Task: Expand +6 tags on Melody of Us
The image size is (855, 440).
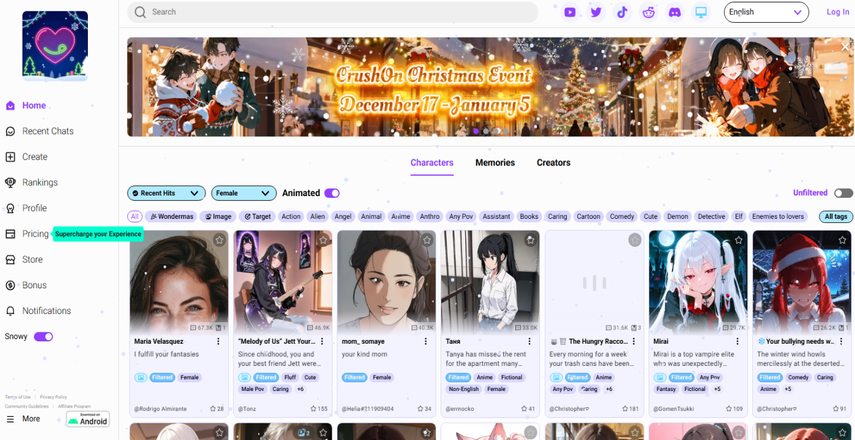Action: click(x=300, y=389)
